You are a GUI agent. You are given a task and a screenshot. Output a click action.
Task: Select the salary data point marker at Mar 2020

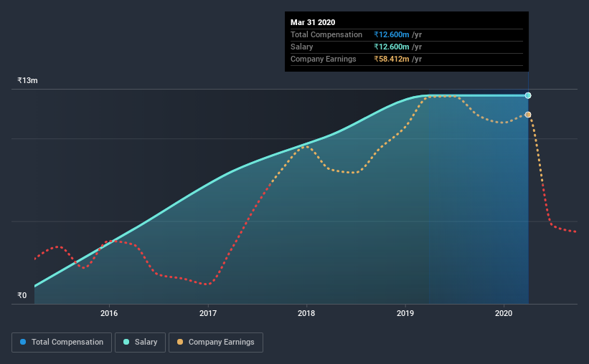[528, 95]
